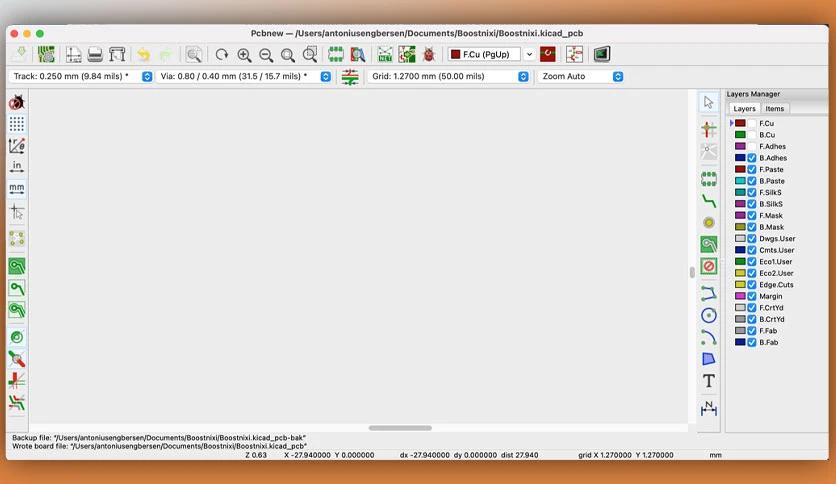
Task: Open the schematic editor icon
Action: click(574, 54)
